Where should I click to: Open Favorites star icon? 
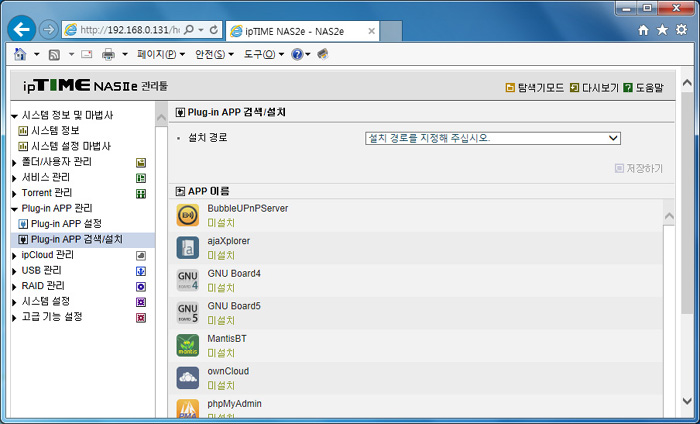click(x=662, y=30)
